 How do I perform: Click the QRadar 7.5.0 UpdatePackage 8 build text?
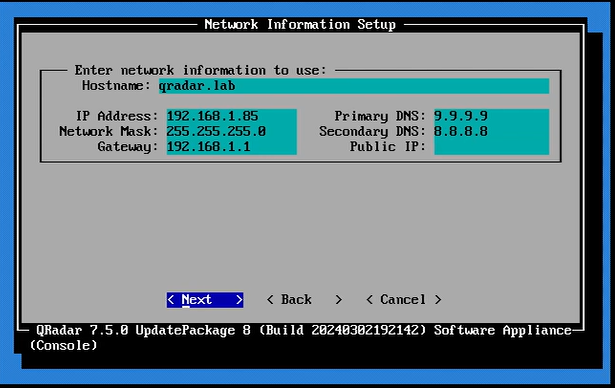[300, 338]
